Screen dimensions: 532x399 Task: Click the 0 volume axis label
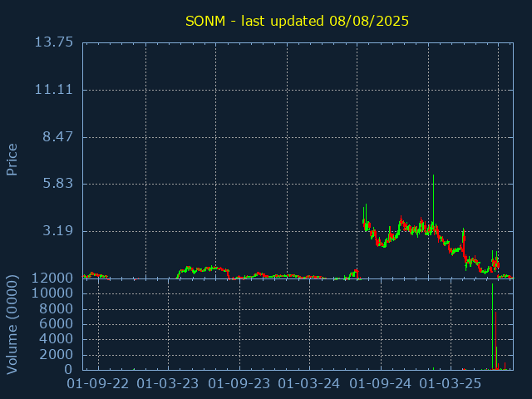tap(68, 369)
